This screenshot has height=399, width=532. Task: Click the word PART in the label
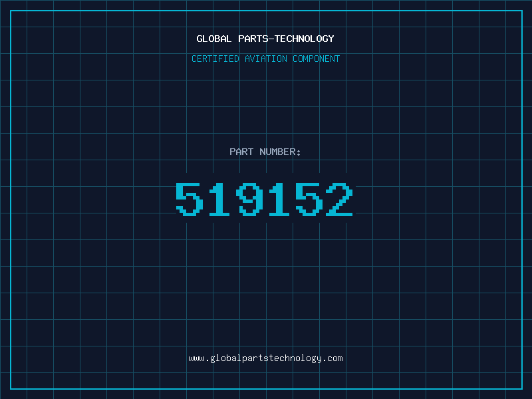[x=241, y=152]
